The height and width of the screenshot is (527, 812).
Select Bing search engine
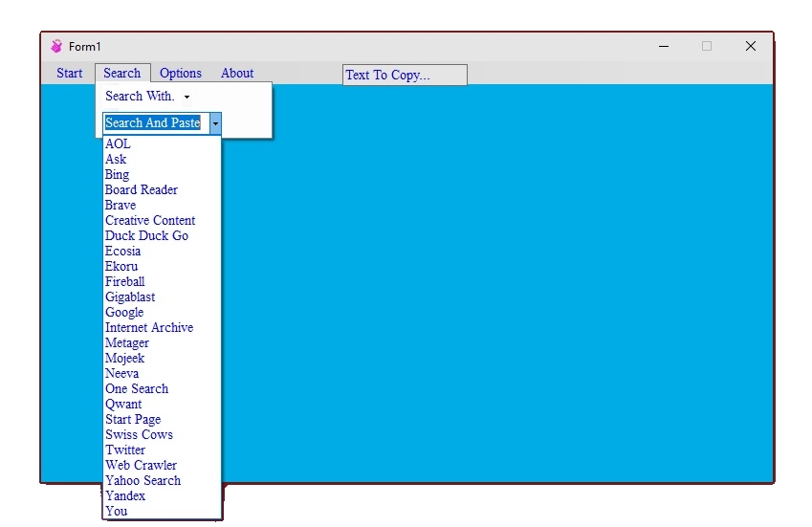[162, 174]
